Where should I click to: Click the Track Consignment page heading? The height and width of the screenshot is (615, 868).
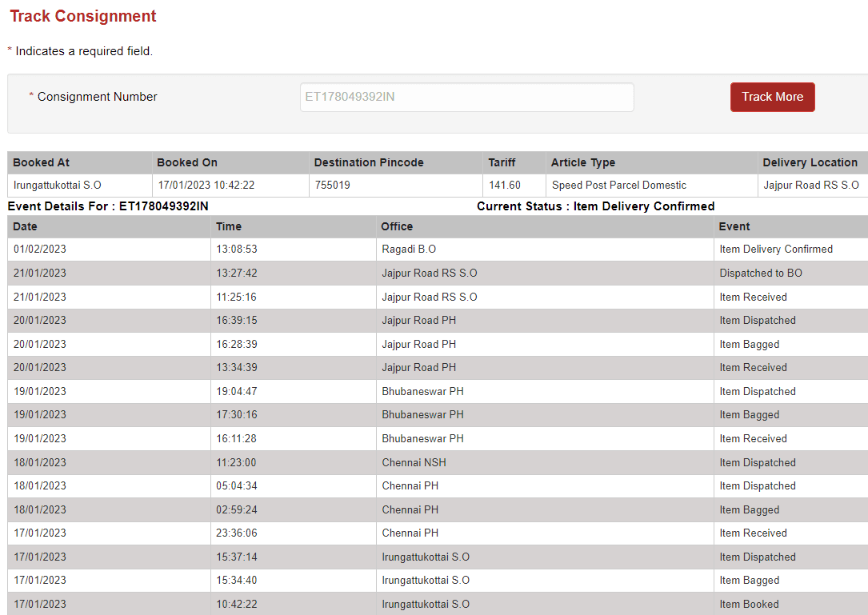click(83, 16)
